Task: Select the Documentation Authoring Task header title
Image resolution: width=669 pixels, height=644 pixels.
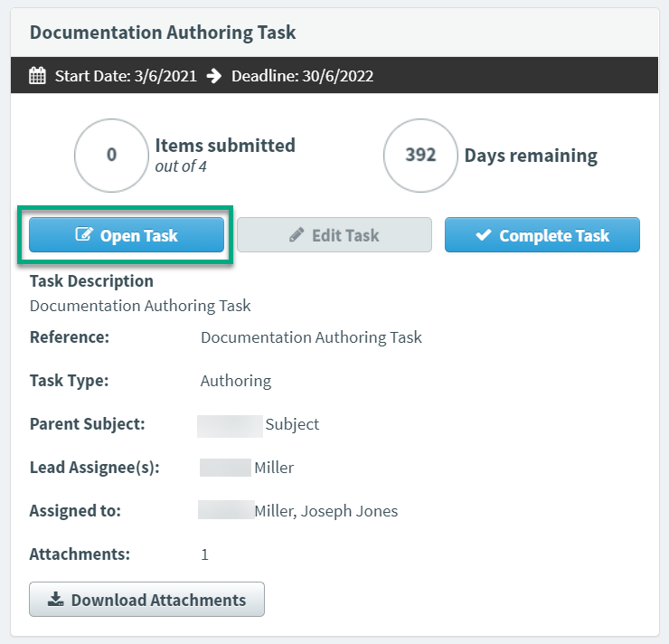Action: coord(163,33)
